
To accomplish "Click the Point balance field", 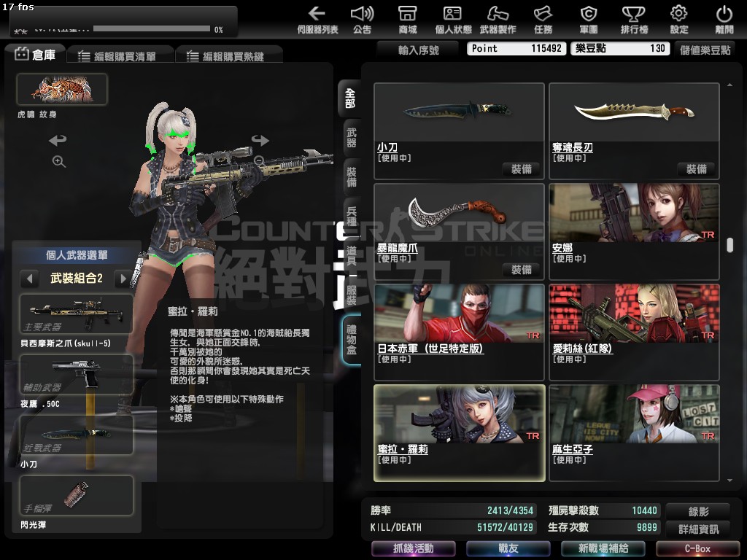I will point(516,49).
